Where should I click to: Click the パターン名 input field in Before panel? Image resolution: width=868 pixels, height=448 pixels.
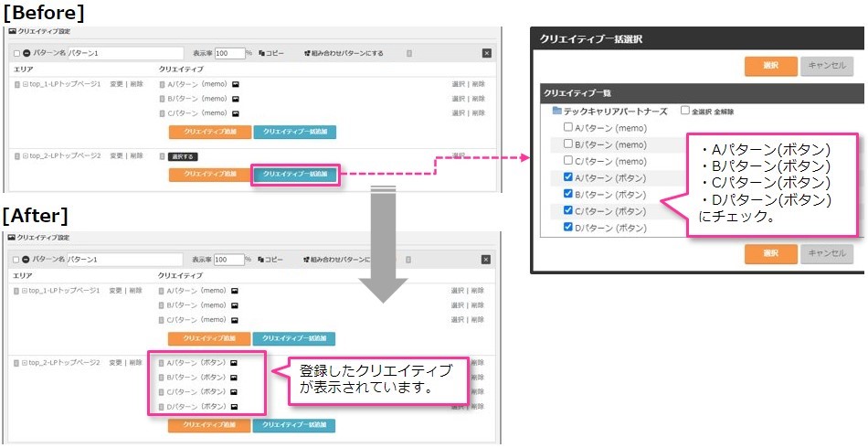126,53
